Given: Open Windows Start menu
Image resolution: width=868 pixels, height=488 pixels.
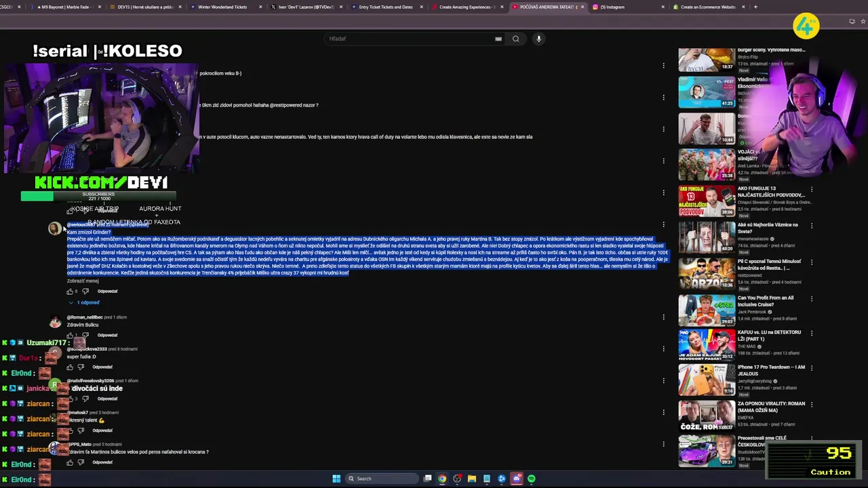Looking at the screenshot, I should (336, 479).
